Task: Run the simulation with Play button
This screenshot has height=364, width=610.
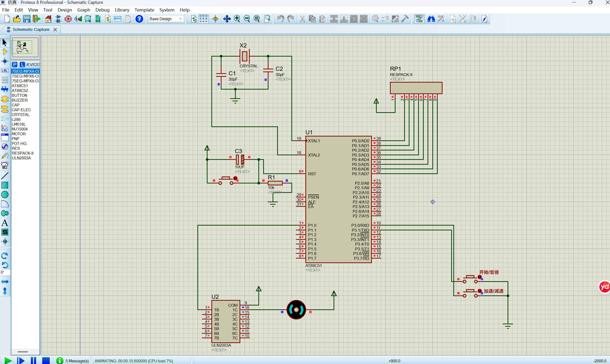Action: point(8,361)
